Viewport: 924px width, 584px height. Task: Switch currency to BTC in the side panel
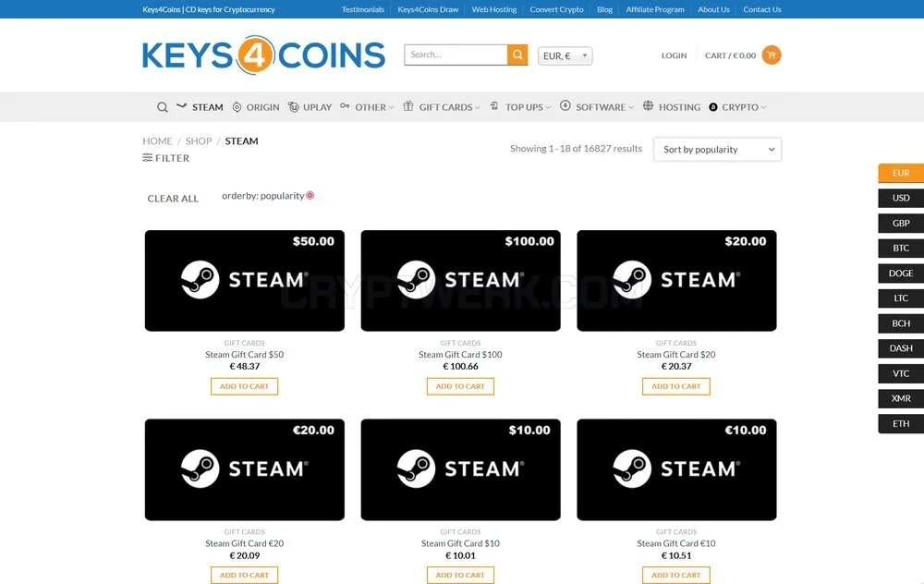pos(901,248)
